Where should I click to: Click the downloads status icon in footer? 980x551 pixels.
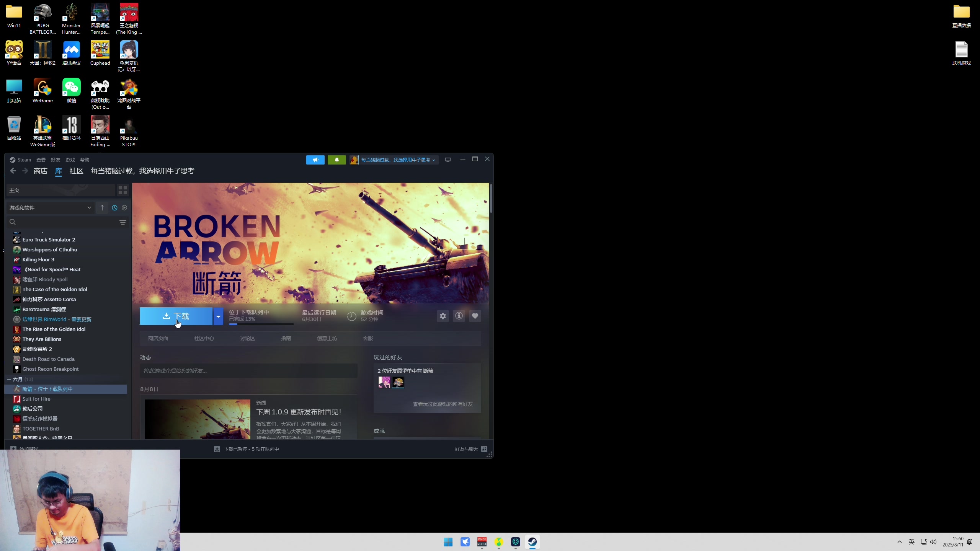coord(217,449)
